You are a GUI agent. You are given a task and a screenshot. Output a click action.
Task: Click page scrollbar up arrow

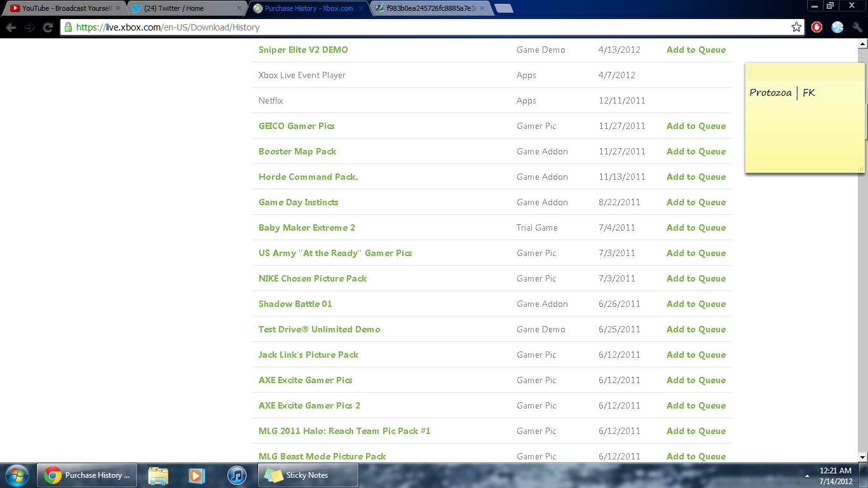pos(862,44)
